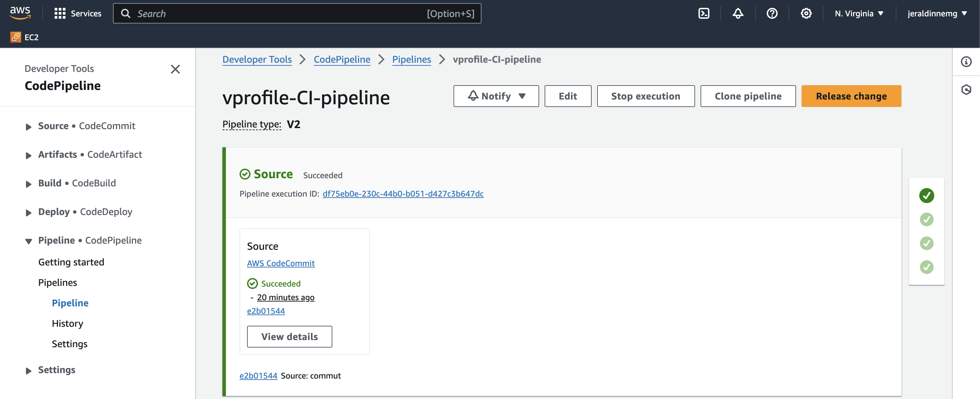
Task: Click the EC2 shortcut icon
Action: pos(16,37)
